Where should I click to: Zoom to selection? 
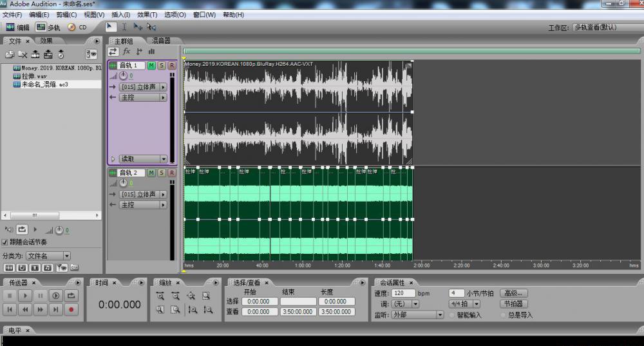[206, 296]
